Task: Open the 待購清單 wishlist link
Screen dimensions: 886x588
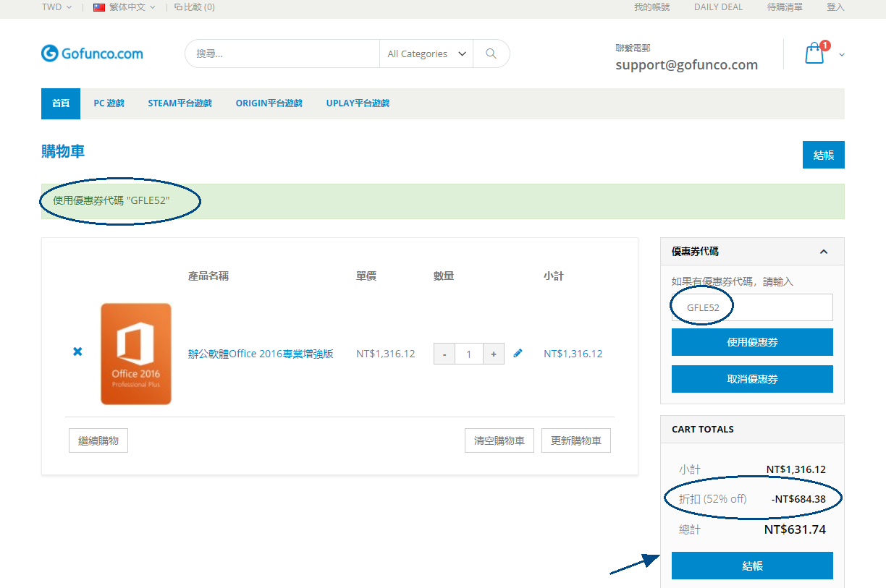Action: (785, 7)
